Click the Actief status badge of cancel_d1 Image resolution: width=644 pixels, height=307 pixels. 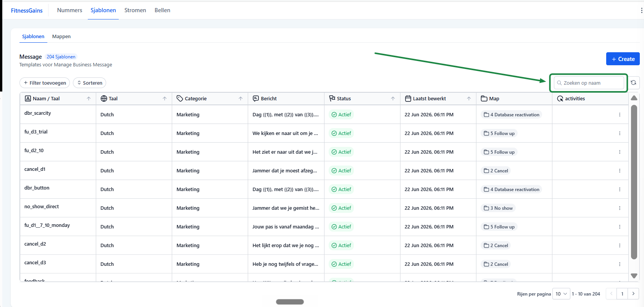(x=341, y=170)
